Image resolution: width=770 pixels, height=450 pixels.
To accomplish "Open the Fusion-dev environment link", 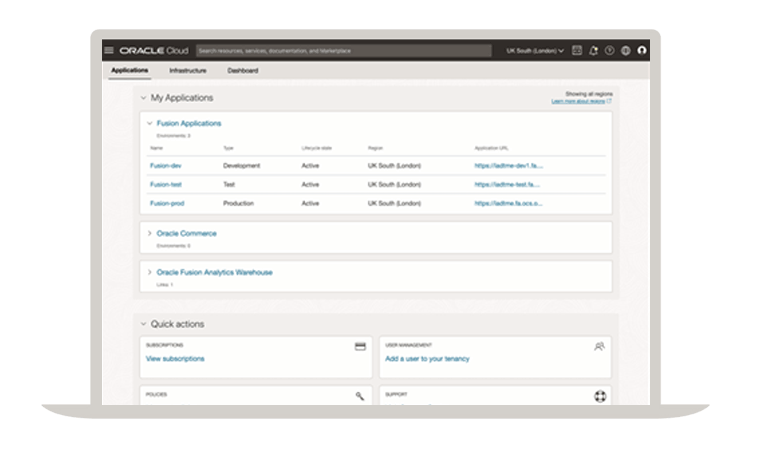I will pyautogui.click(x=166, y=166).
